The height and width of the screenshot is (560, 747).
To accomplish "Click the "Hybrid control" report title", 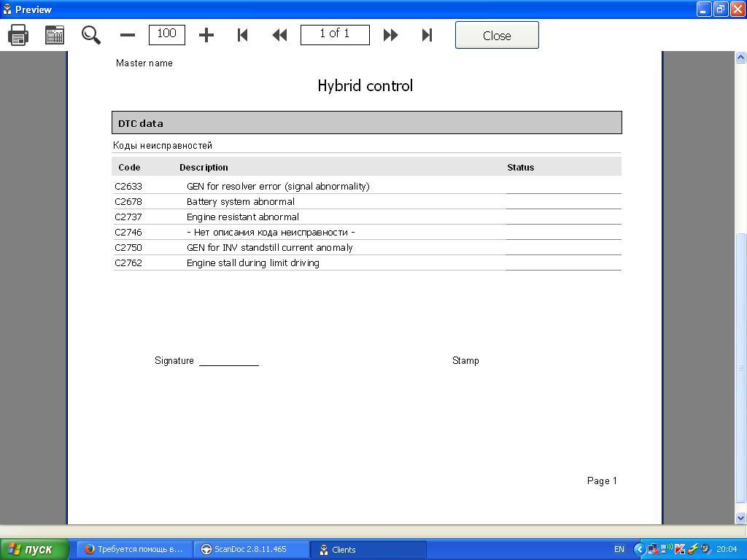I will click(365, 86).
